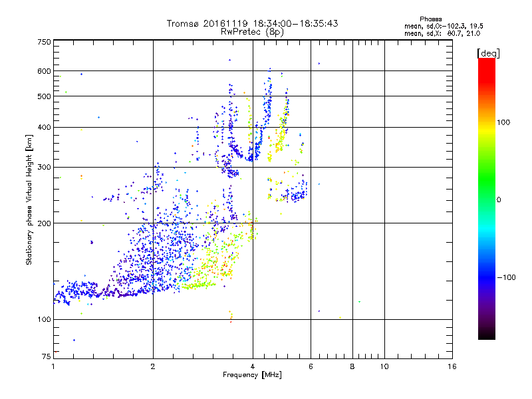532x399 pixels.
Task: Click the y-axis label '500'
Action: (44, 96)
